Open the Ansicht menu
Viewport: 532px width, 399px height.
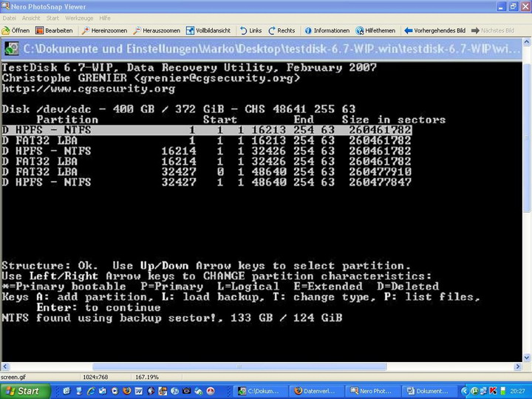[x=31, y=18]
